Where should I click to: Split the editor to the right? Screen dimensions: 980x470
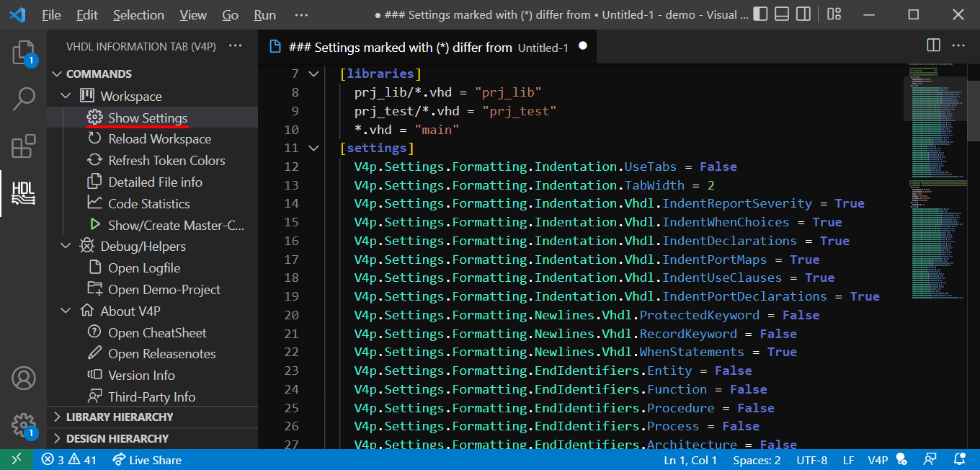coord(933,45)
